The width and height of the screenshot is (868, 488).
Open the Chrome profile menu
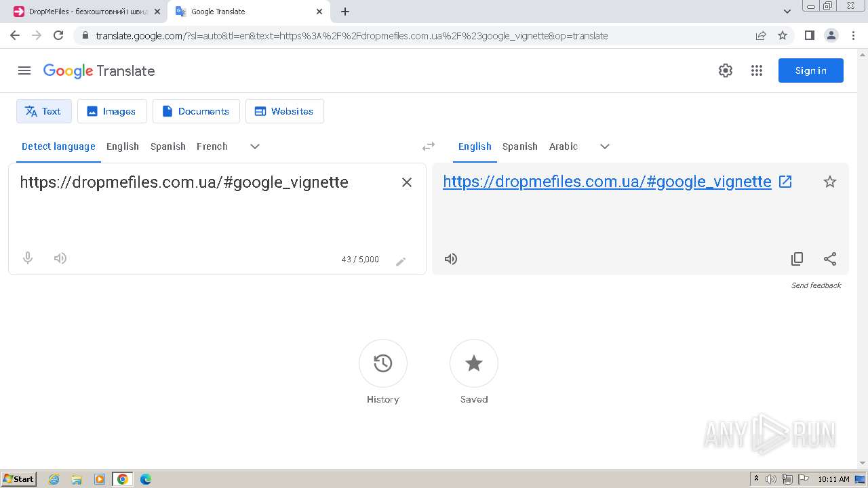point(831,35)
